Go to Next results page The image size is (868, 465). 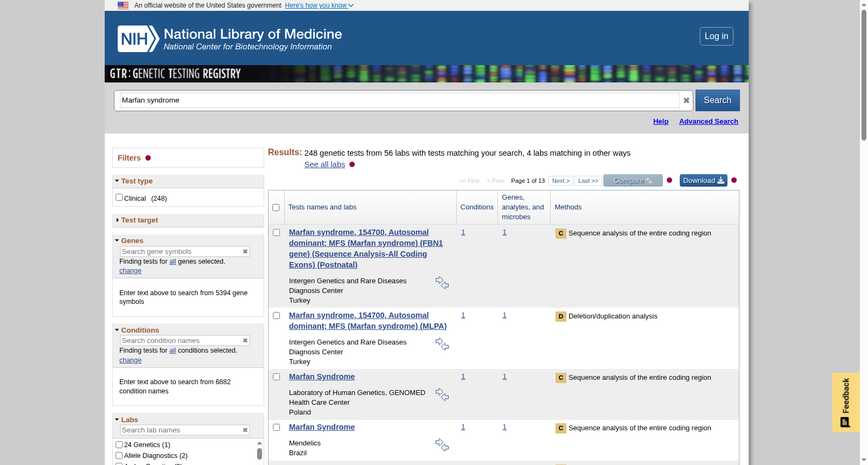click(561, 181)
